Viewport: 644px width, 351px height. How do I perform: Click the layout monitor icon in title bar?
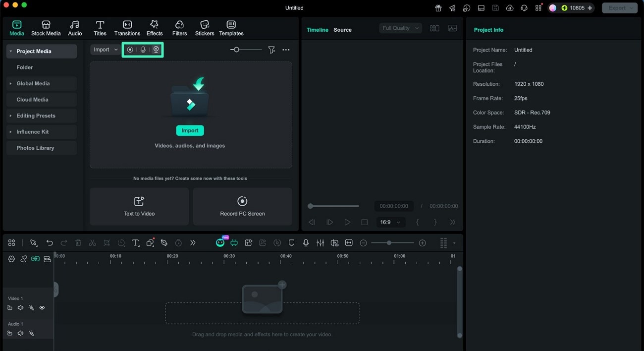coord(481,8)
